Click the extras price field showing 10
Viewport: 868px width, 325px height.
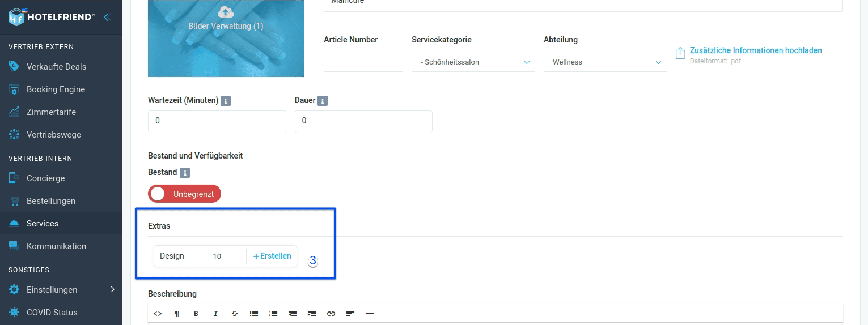(x=227, y=256)
